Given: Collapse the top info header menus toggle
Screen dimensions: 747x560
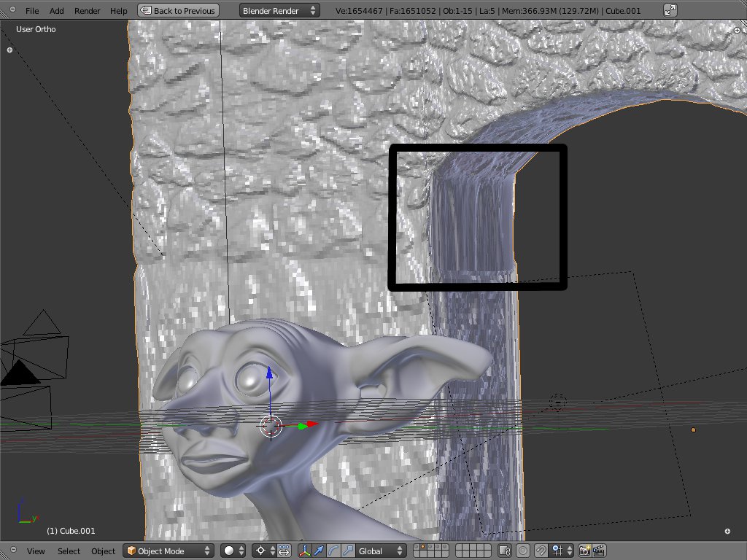Looking at the screenshot, I should 13,9.
